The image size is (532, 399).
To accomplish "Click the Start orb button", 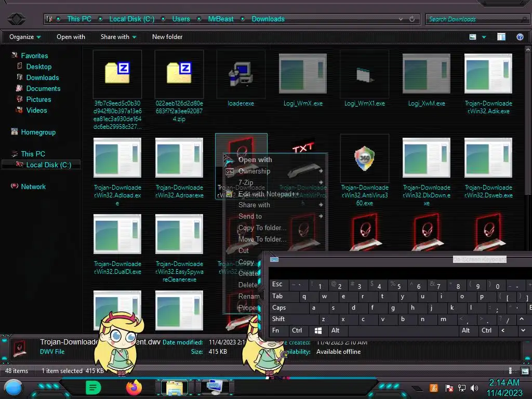I will 13,388.
